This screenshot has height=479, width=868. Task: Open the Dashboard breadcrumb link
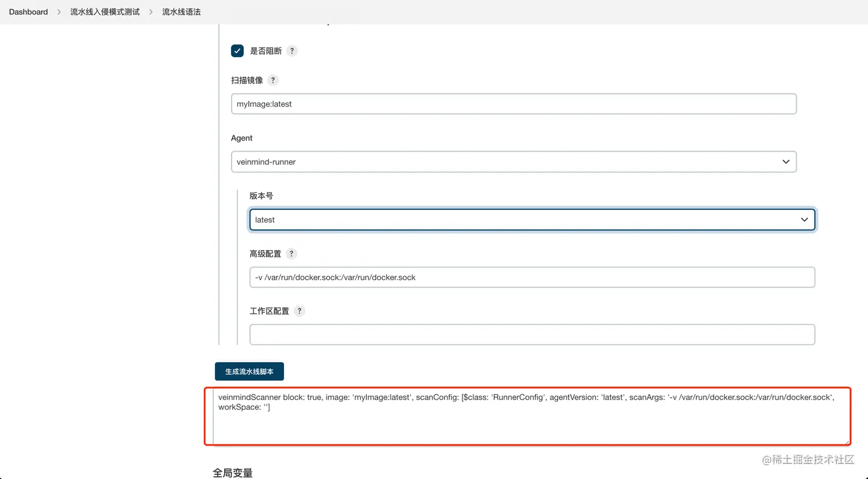coord(28,12)
